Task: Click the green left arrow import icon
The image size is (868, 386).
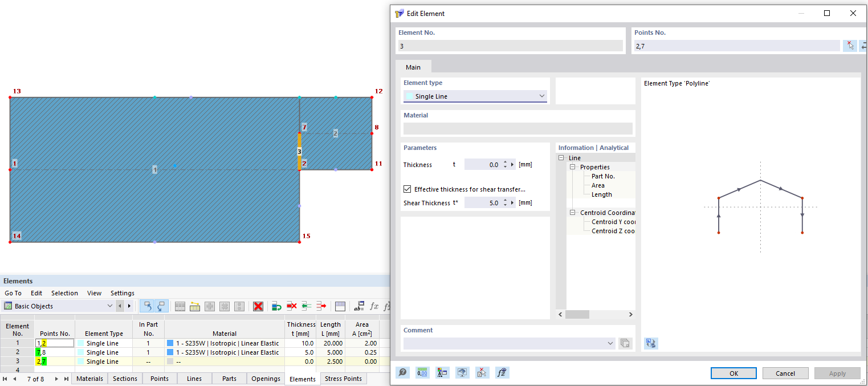Action: 307,306
